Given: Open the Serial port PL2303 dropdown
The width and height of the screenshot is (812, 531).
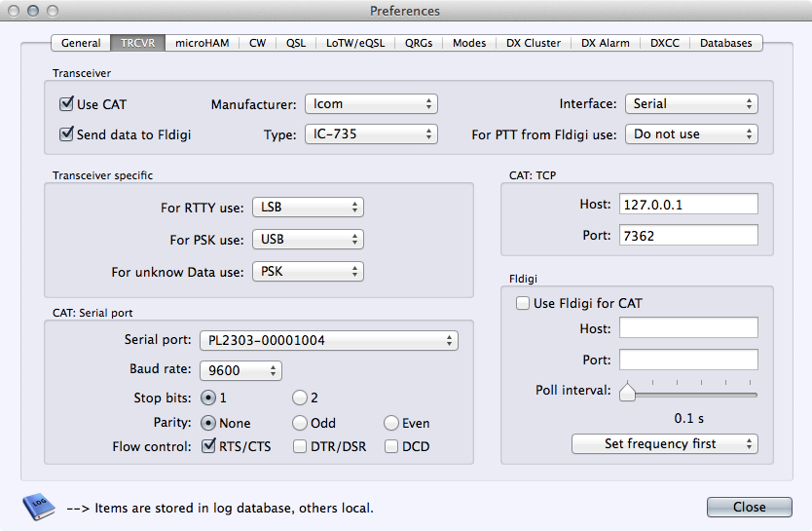Looking at the screenshot, I should 328,340.
